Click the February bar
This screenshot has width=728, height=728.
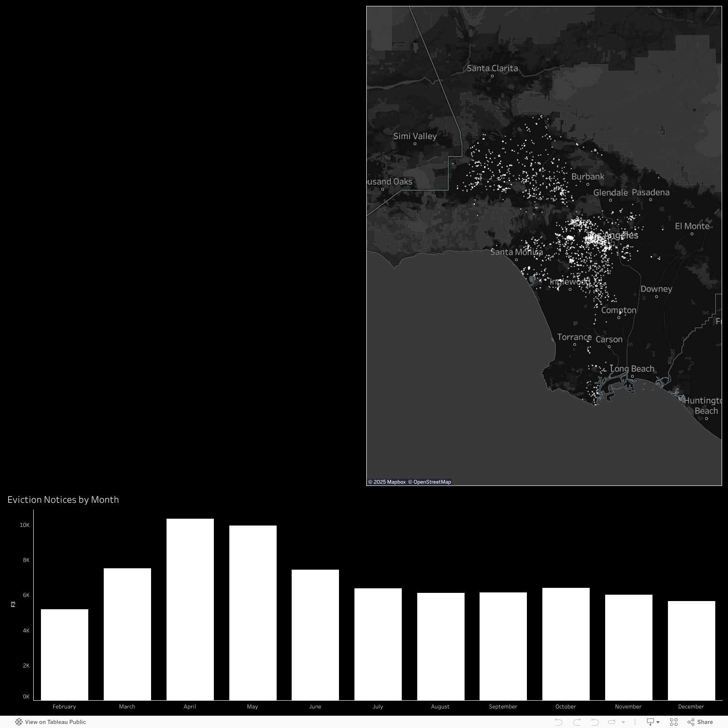click(64, 654)
